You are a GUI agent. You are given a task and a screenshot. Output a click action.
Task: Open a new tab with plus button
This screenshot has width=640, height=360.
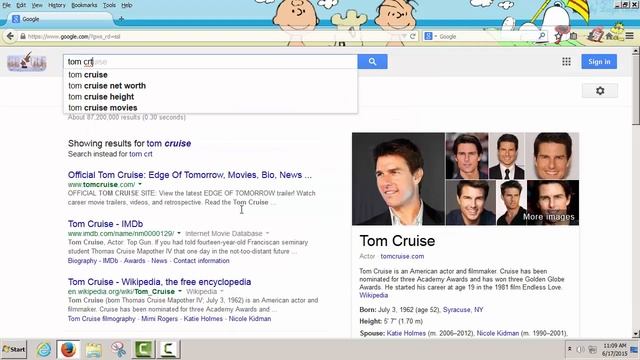click(121, 19)
